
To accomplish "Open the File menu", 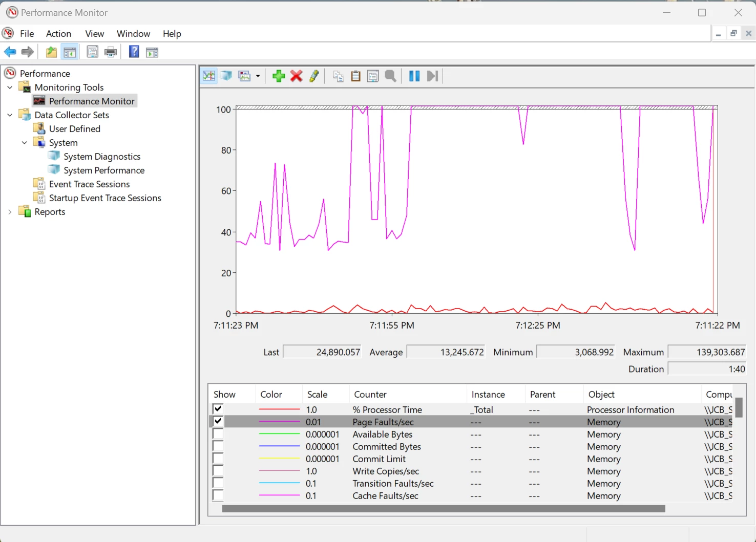I will point(27,34).
